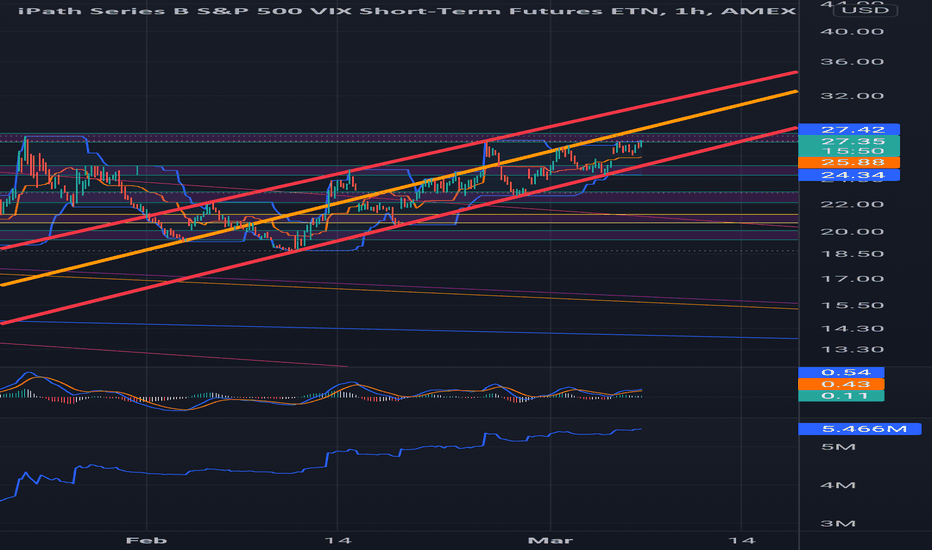Screen dimensions: 932x550
Task: Click the 5M axis value
Action: click(x=838, y=447)
